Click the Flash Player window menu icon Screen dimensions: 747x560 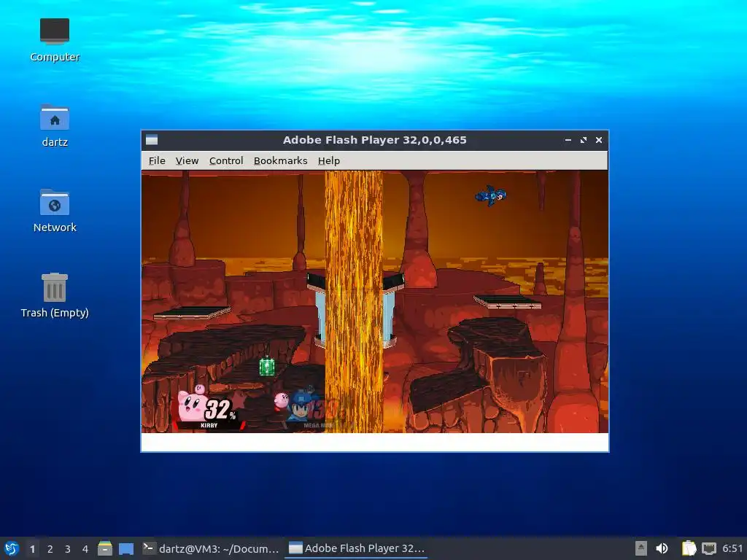(152, 140)
